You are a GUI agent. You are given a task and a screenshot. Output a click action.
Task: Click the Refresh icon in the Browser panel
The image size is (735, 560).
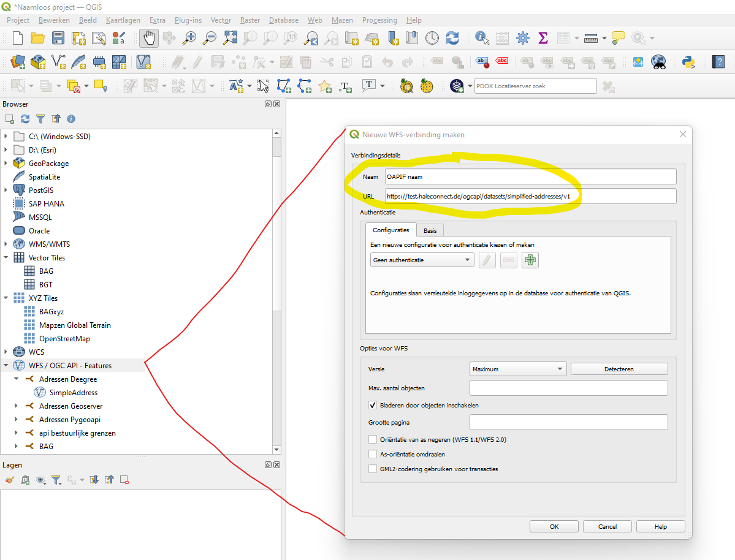25,119
